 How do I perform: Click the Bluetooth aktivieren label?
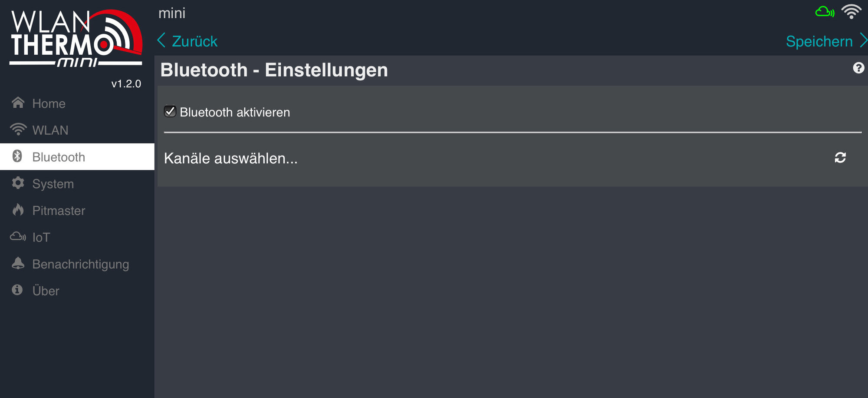pyautogui.click(x=235, y=113)
